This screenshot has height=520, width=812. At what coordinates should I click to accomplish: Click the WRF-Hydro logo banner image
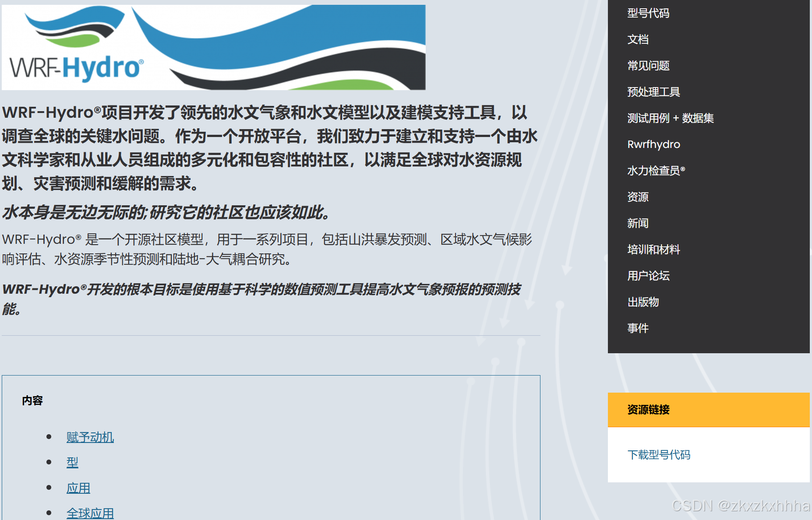pos(214,47)
